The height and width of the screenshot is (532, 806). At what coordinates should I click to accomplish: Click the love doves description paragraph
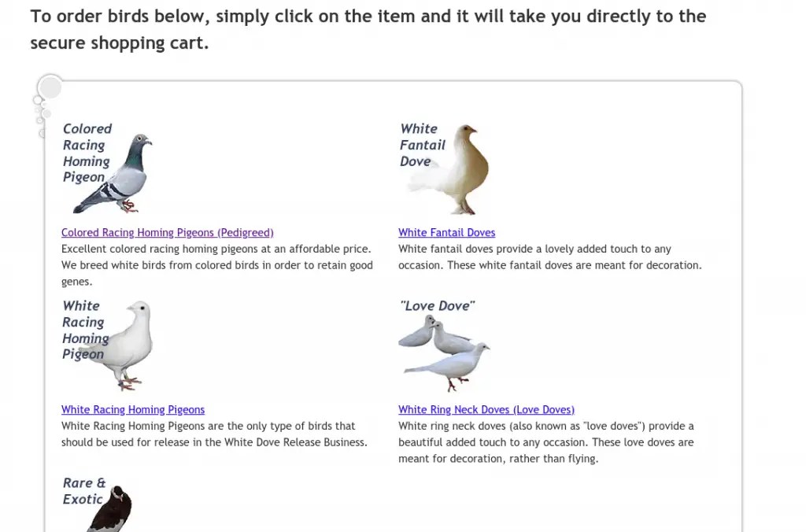545,441
